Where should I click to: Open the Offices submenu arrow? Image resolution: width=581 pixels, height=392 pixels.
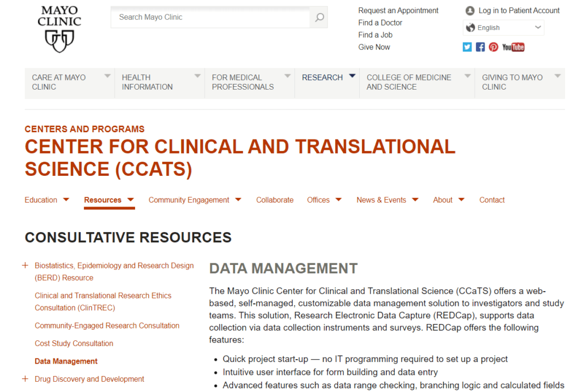point(339,200)
